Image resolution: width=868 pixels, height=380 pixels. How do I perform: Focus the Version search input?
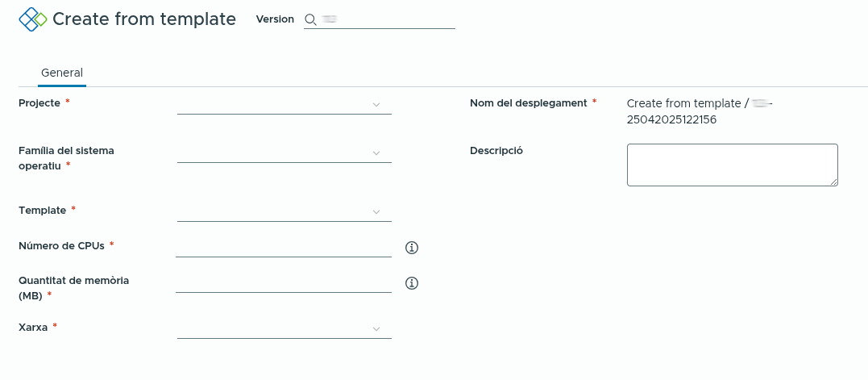click(x=387, y=20)
